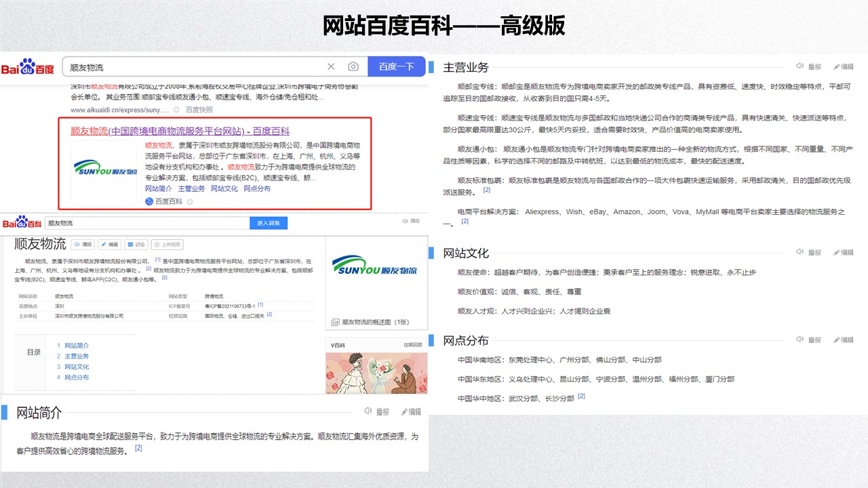Click the image icon before 概述图 caption
Screen dimensions: 868x488
click(x=335, y=322)
